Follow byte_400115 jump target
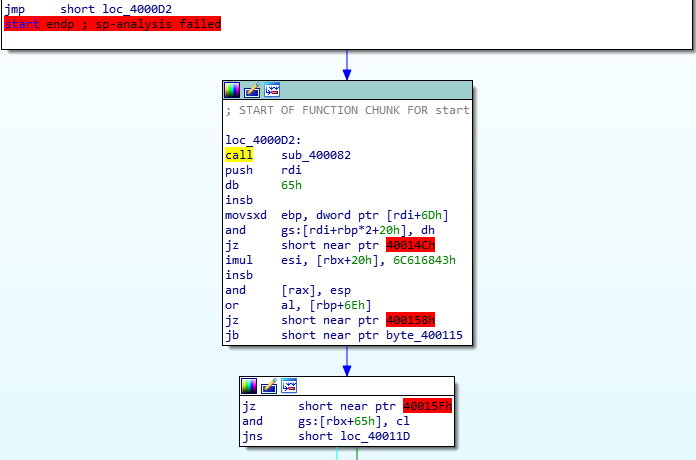Screen dimensions: 696x460 (x=424, y=335)
